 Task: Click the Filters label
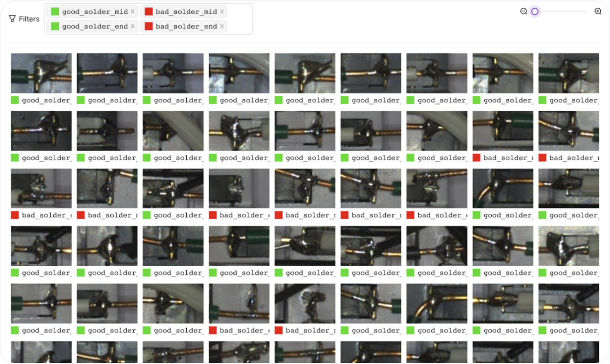pos(29,19)
